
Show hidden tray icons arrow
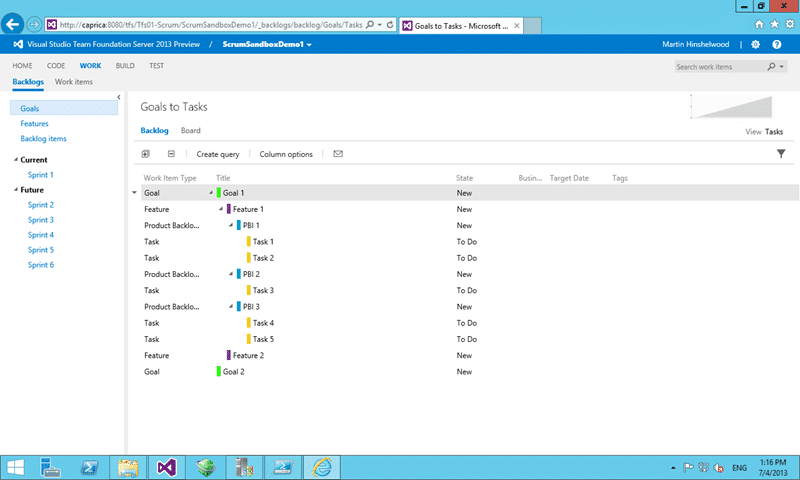(x=673, y=467)
